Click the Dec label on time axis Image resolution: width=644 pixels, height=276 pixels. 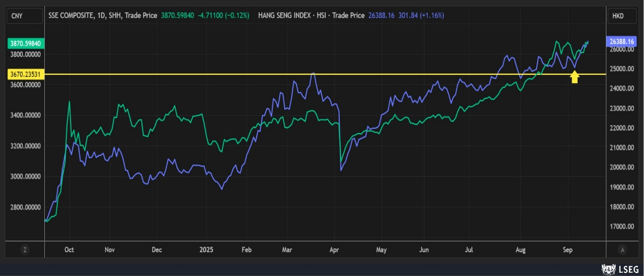coord(157,250)
